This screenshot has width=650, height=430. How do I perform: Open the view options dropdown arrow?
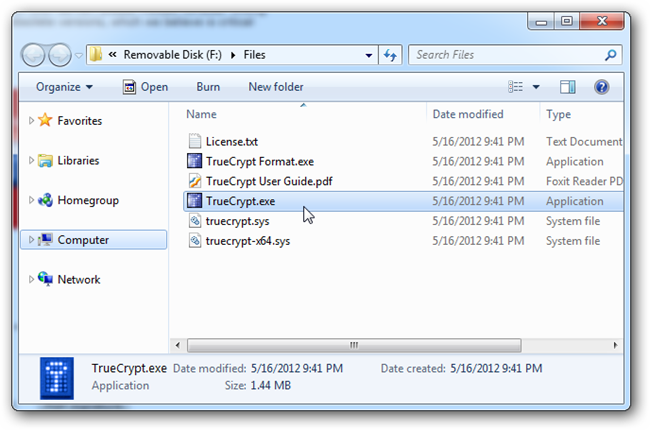coord(536,87)
